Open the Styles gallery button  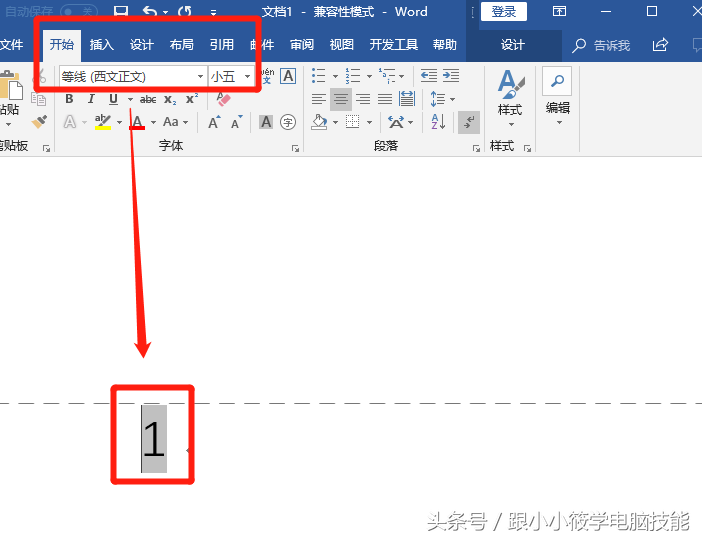tap(510, 98)
